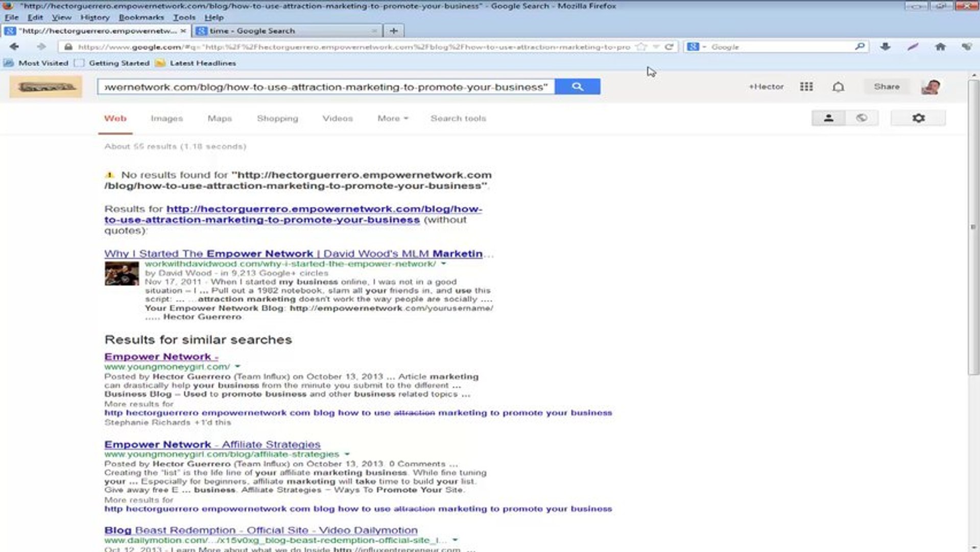Click the Firefox home icon
This screenshot has width=980, height=552.
pyautogui.click(x=940, y=47)
